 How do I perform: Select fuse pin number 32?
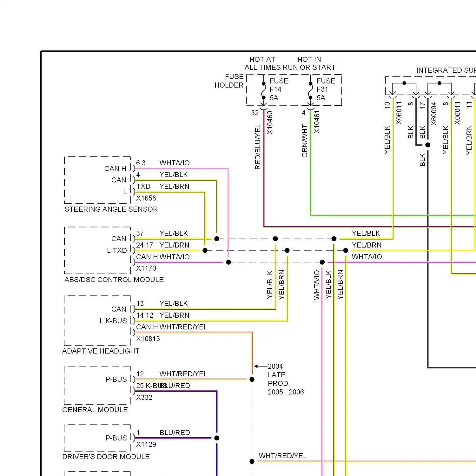coord(255,113)
